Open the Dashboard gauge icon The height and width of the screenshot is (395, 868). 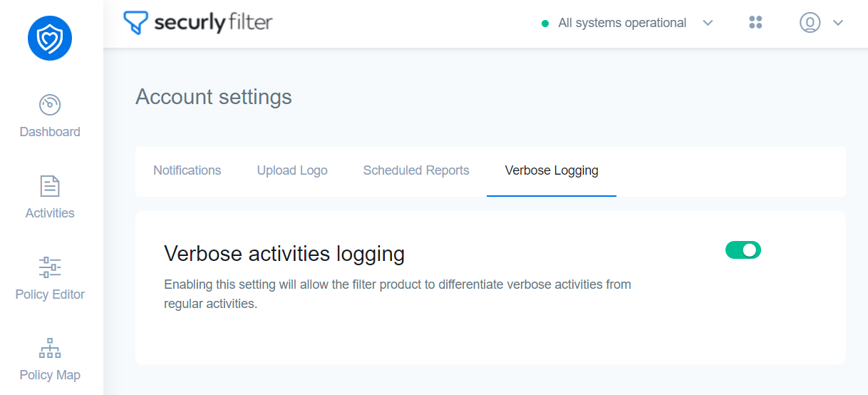50,105
